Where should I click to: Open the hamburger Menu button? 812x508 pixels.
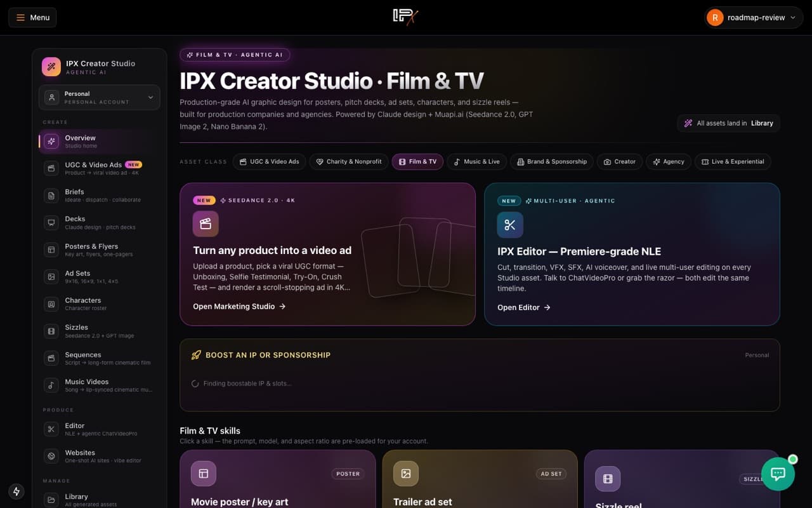[x=32, y=17]
